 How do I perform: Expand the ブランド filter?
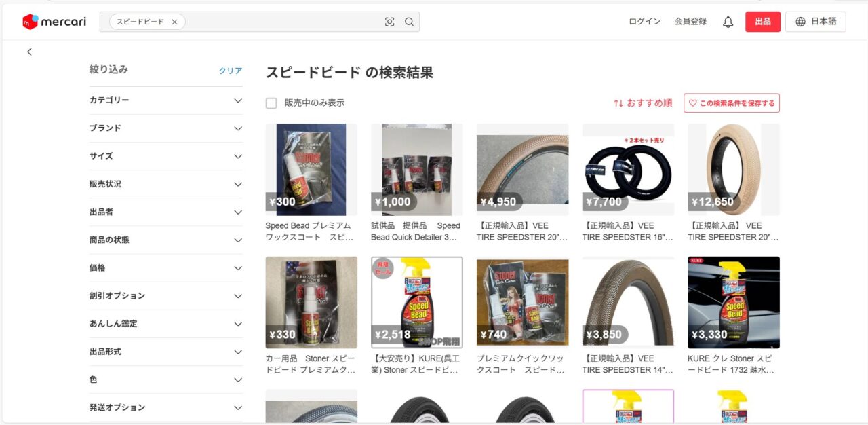[166, 128]
